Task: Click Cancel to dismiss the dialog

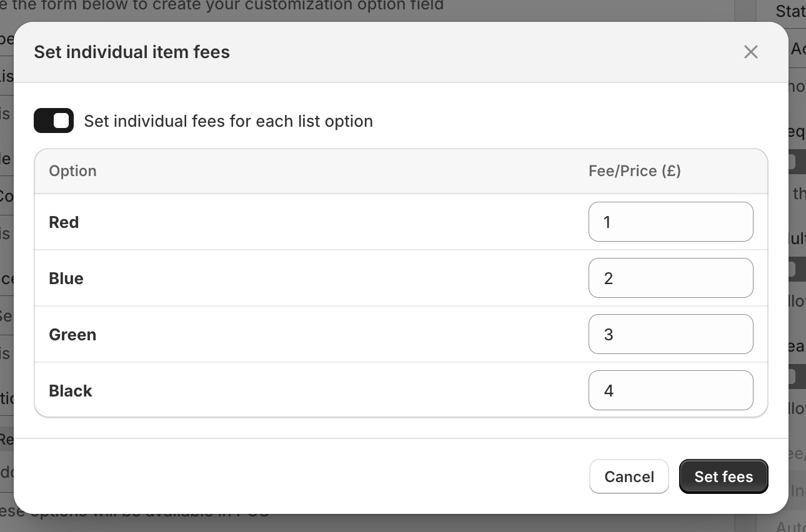Action: pos(629,476)
